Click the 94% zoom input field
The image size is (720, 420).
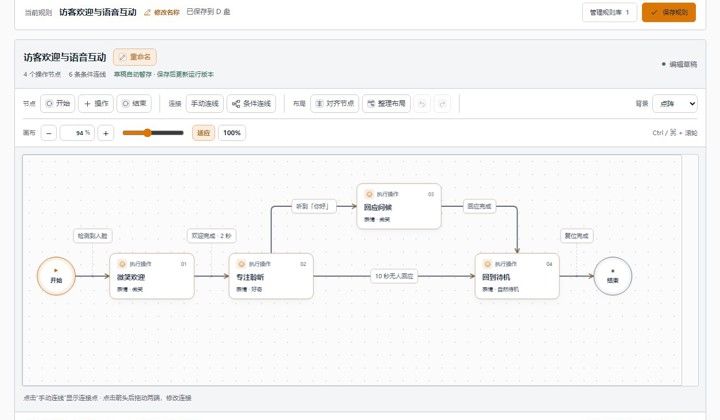click(77, 133)
